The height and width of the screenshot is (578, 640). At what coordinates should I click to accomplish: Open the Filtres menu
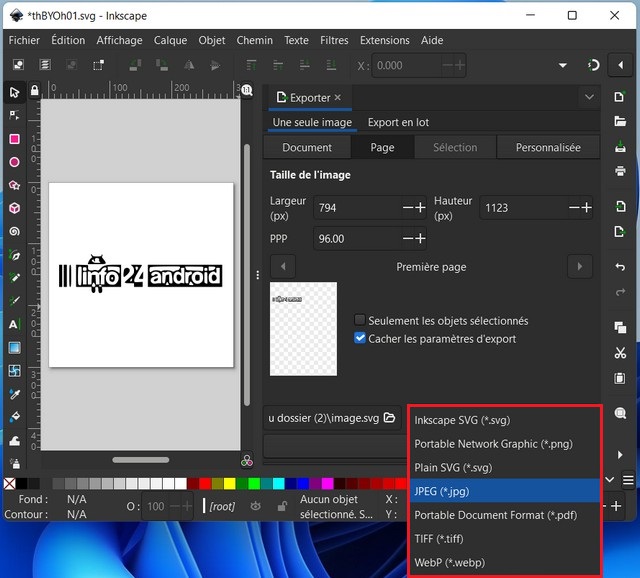pyautogui.click(x=334, y=40)
